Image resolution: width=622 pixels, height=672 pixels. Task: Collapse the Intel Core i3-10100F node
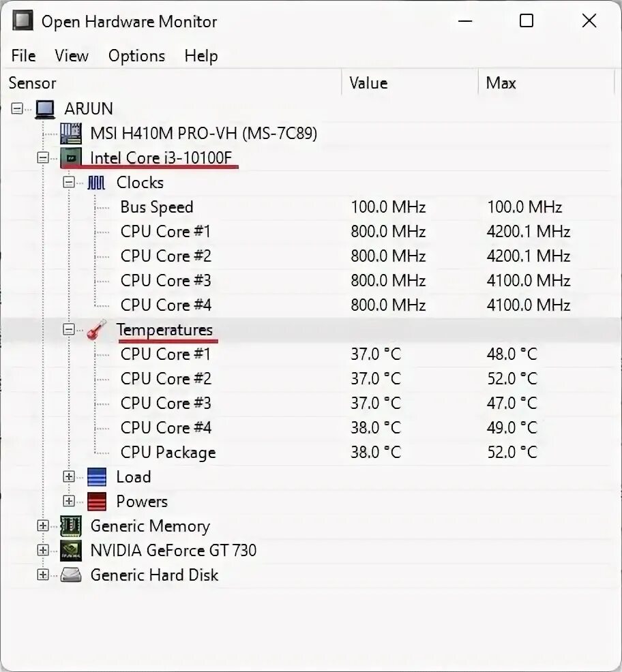point(43,157)
